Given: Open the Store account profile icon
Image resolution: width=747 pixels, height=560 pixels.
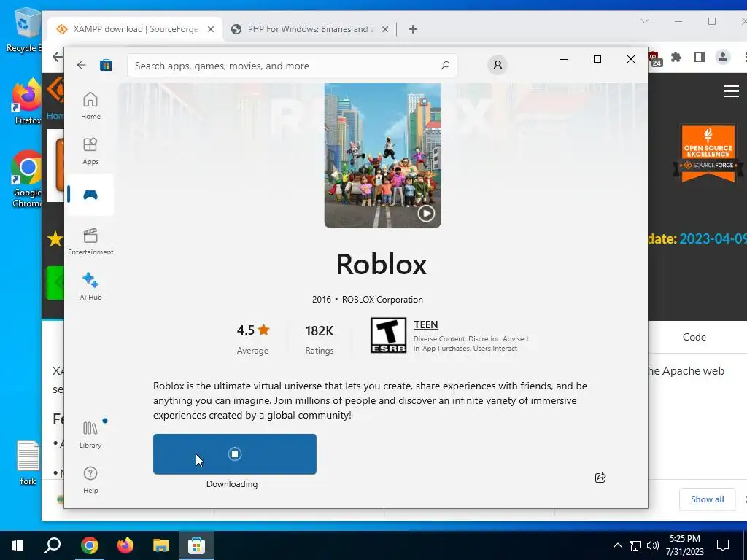Looking at the screenshot, I should point(498,65).
